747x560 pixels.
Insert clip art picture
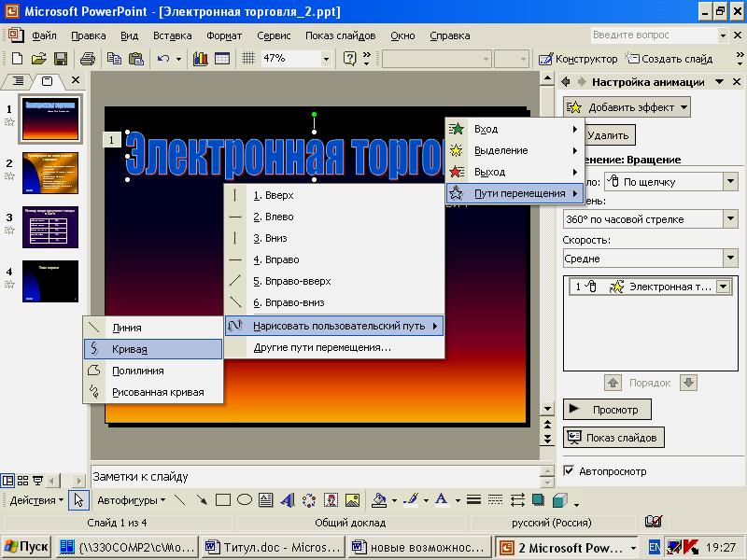tap(331, 500)
